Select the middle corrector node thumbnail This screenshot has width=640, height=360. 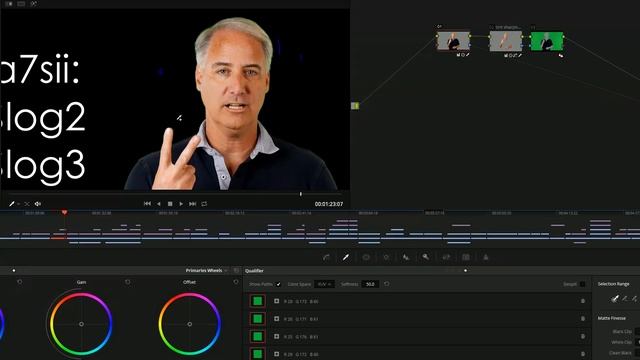[506, 41]
